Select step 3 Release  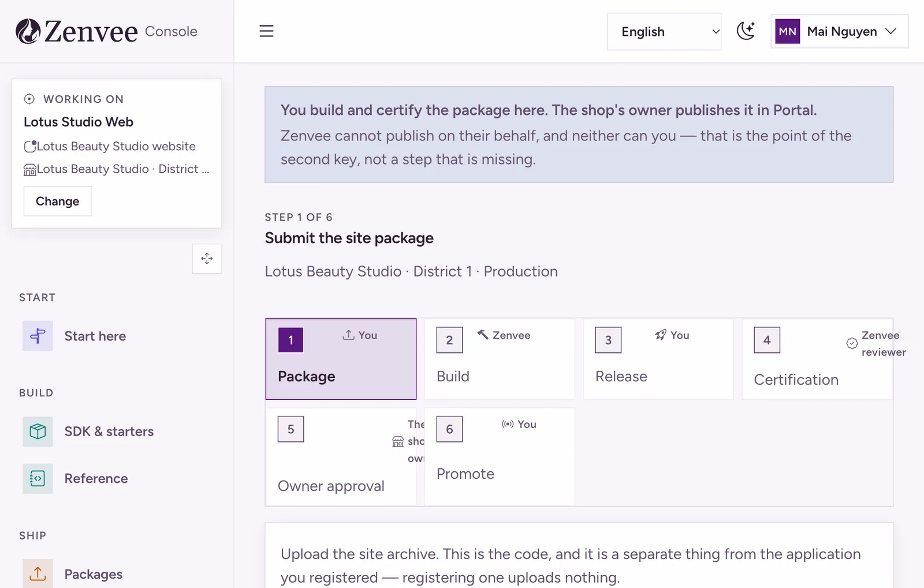point(658,359)
